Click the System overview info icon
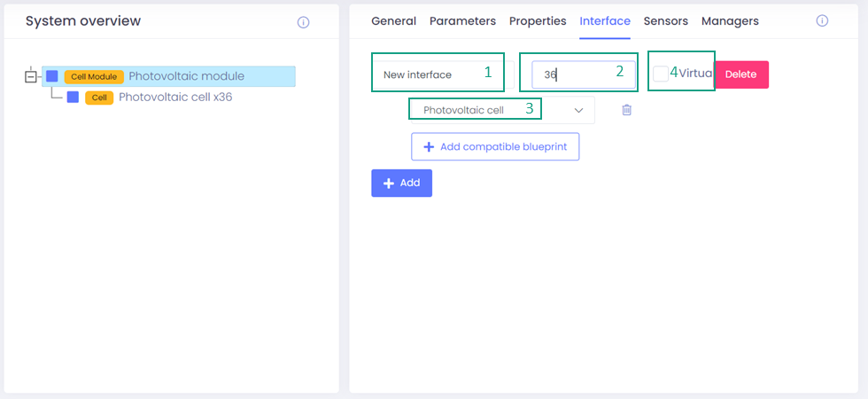 point(303,22)
